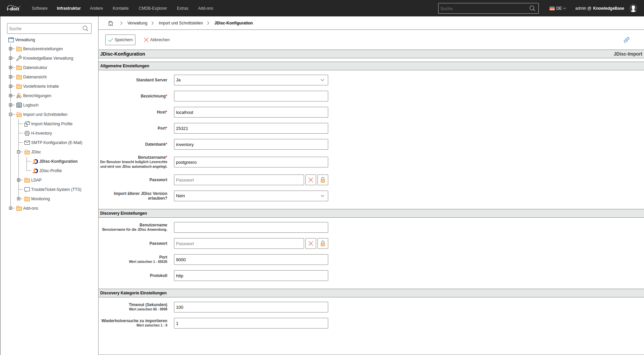Open the Extras menu
The height and width of the screenshot is (355, 644).
click(182, 8)
